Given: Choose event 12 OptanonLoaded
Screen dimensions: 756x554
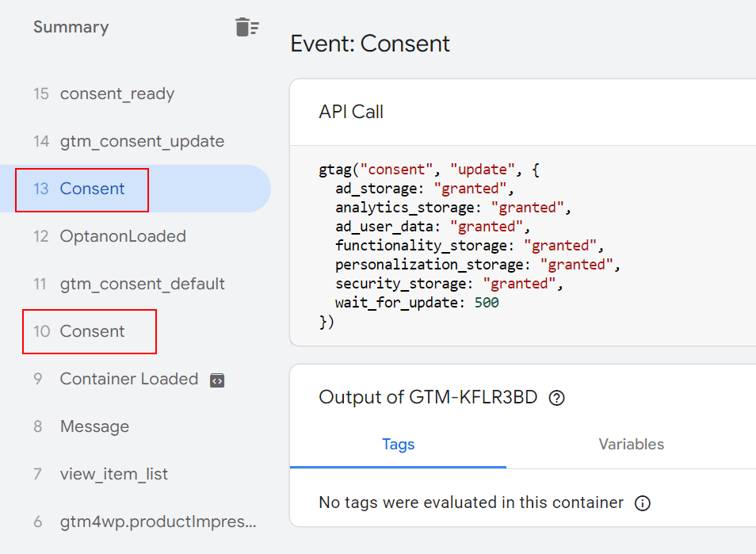Looking at the screenshot, I should pos(122,236).
